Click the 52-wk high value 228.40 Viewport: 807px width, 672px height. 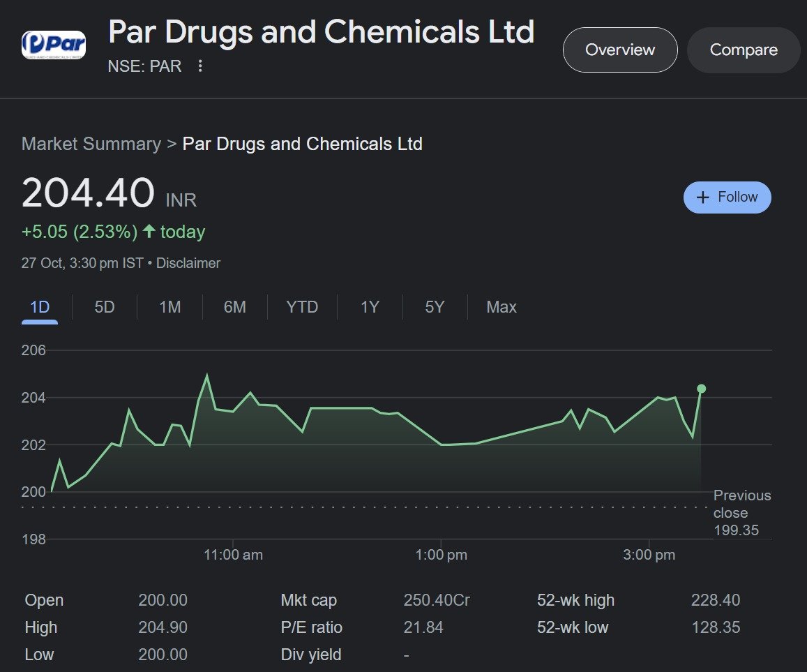coord(716,600)
